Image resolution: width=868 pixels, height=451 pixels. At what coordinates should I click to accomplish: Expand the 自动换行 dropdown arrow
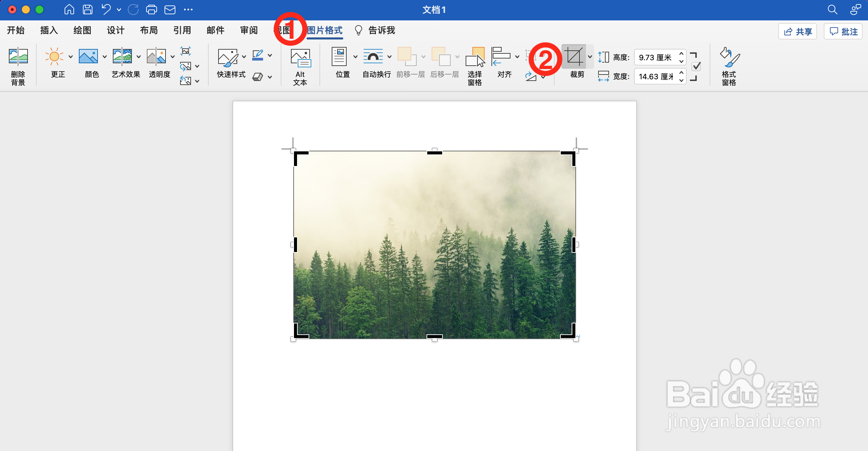(x=389, y=56)
